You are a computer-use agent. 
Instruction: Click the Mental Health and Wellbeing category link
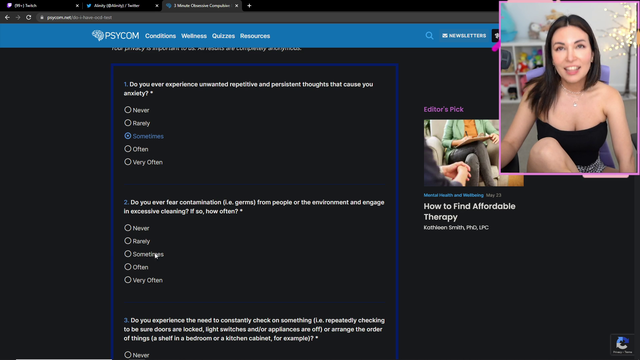tap(453, 195)
